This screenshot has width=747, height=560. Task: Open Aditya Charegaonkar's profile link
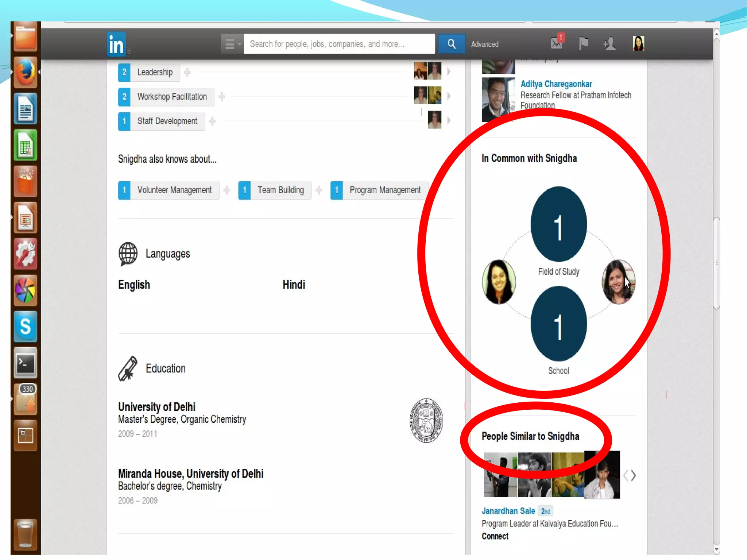(x=556, y=84)
